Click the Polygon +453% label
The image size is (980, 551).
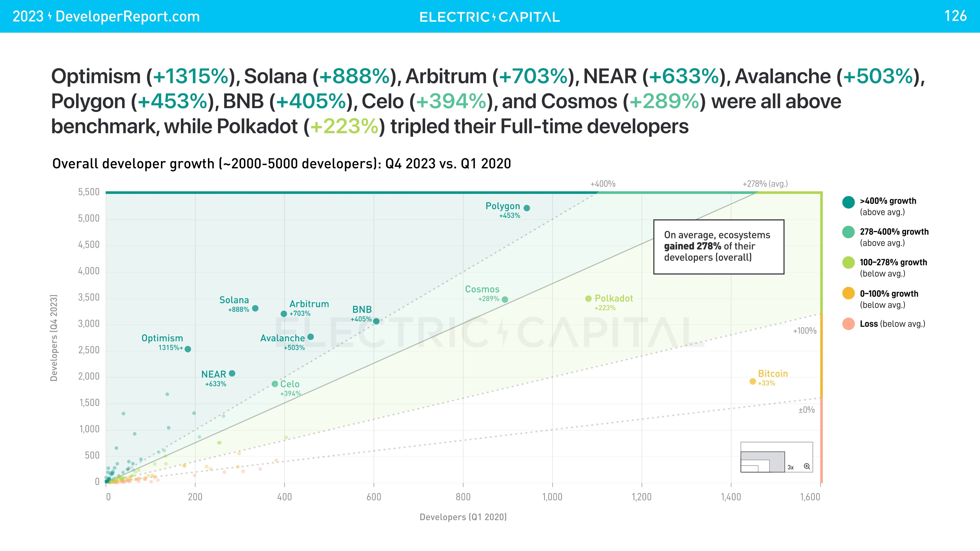503,210
